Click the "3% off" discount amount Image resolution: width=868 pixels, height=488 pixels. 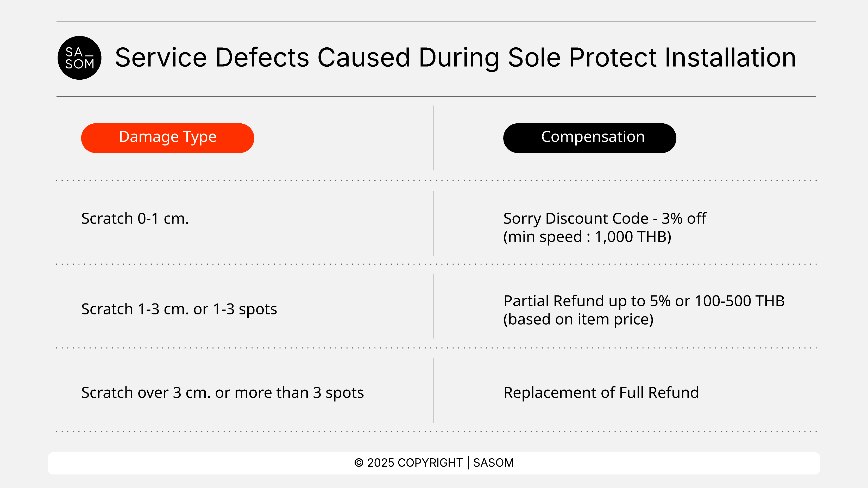click(683, 219)
